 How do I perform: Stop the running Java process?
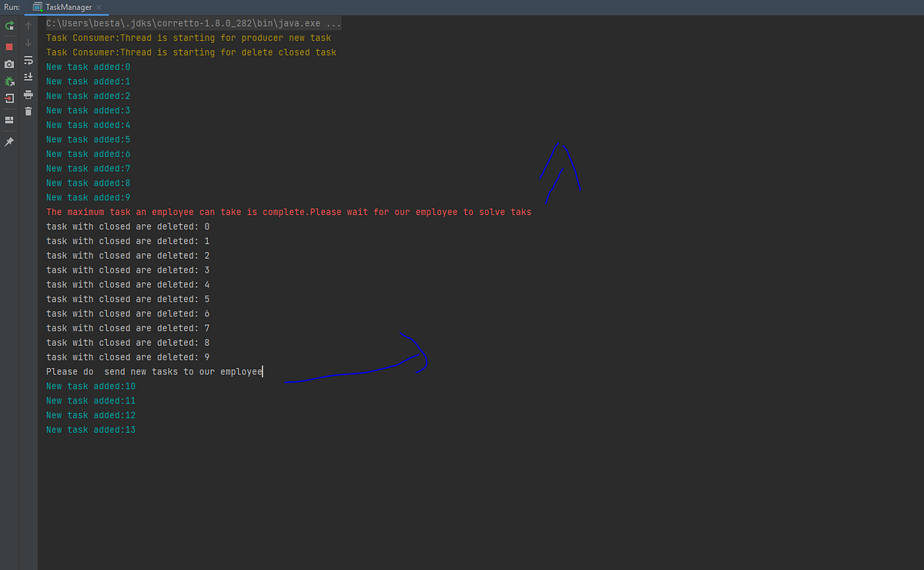coord(9,46)
